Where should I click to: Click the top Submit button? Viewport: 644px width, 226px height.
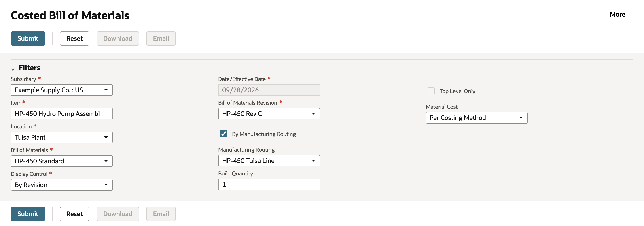pyautogui.click(x=28, y=38)
